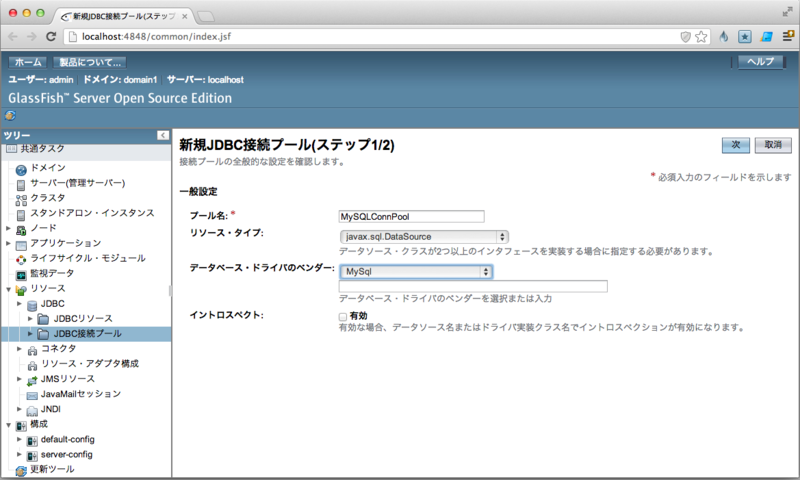Open the Chrome menu icon
The height and width of the screenshot is (480, 800).
787,37
